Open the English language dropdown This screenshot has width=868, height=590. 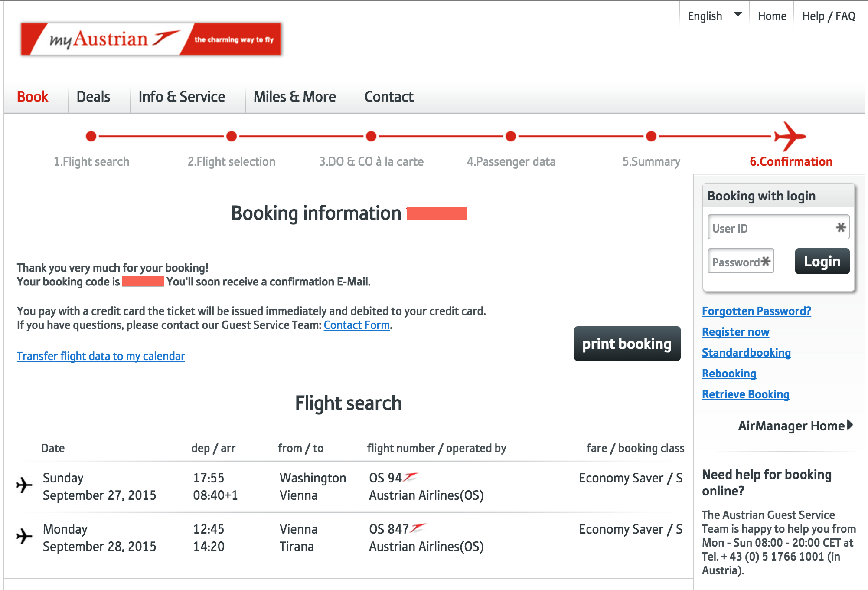pos(714,16)
